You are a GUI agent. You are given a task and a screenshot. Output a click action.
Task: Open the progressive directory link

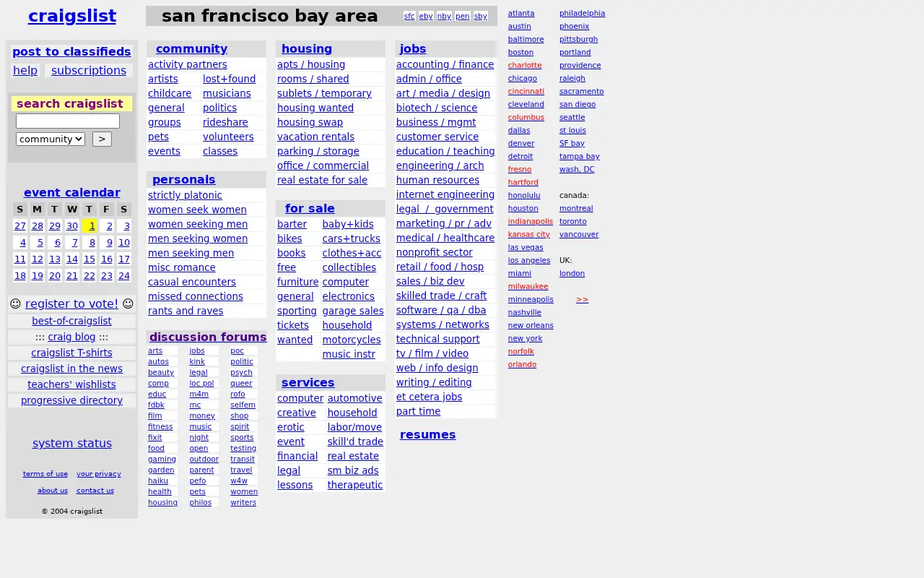click(71, 400)
